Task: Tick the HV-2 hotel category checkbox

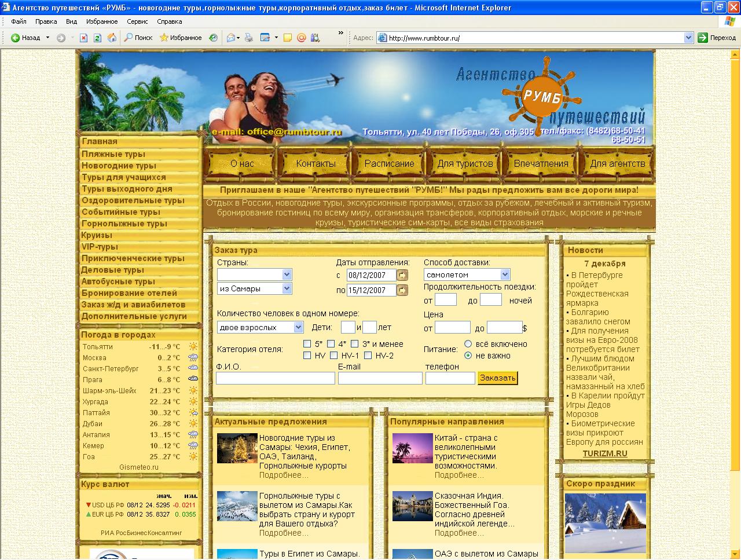Action: tap(368, 356)
